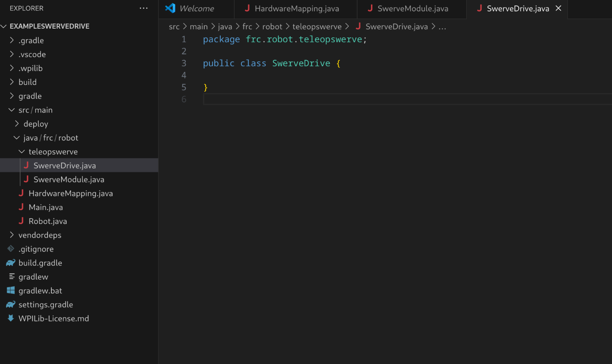Click markdown icon beside WPILib-License.md
The image size is (612, 364).
(11, 318)
